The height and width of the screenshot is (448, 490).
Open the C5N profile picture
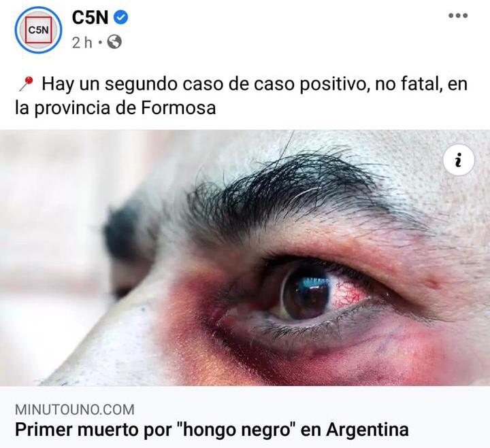(38, 30)
